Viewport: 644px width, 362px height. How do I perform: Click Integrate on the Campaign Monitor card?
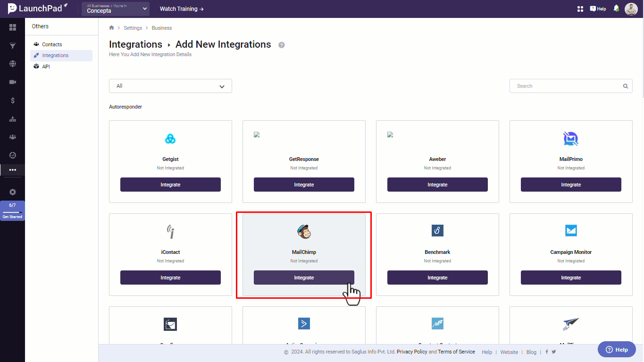point(571,278)
